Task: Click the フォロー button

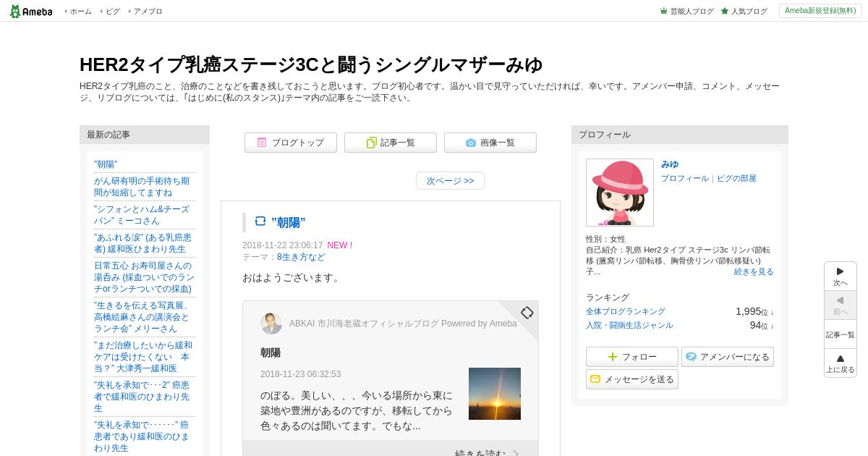Action: pos(632,357)
